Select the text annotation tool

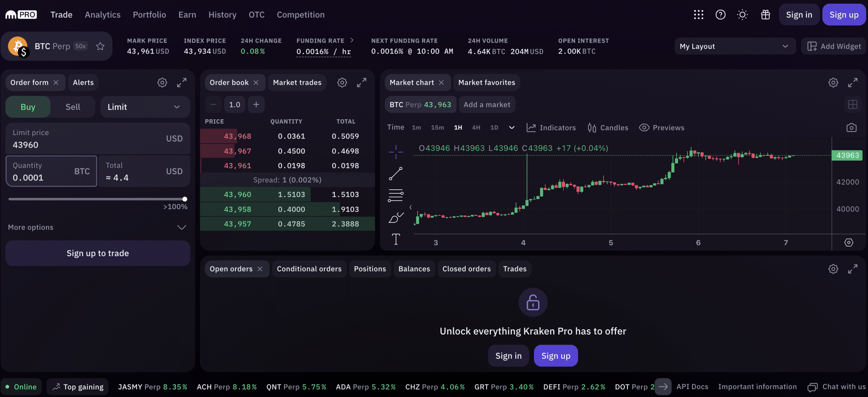pos(396,239)
